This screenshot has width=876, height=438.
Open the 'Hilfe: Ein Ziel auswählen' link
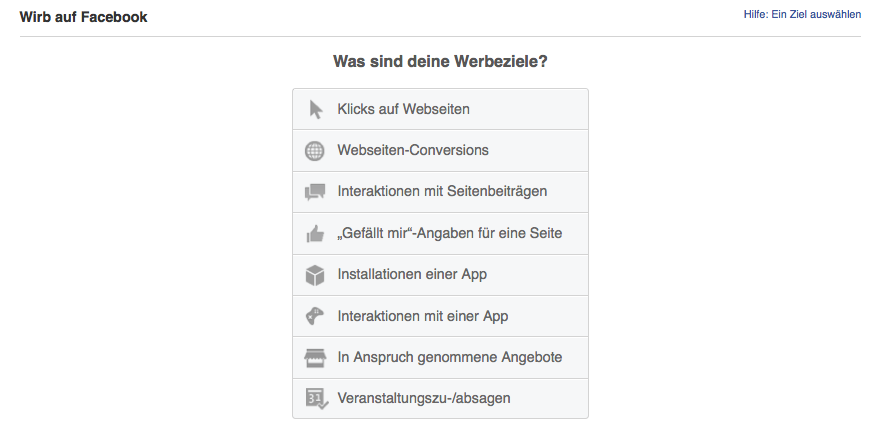(802, 15)
